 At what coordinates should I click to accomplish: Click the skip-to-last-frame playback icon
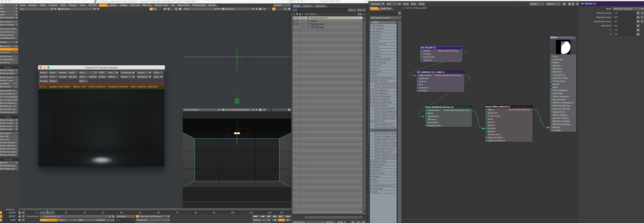coord(288,216)
